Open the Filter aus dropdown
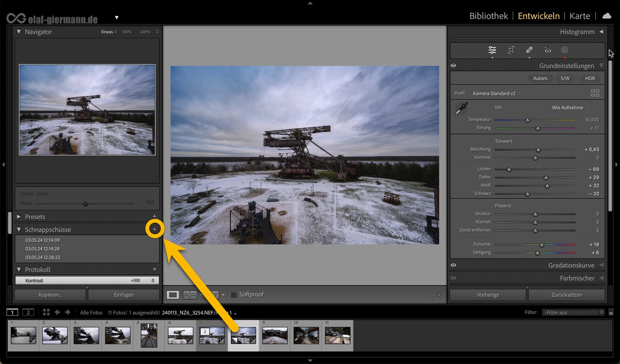 [573, 312]
